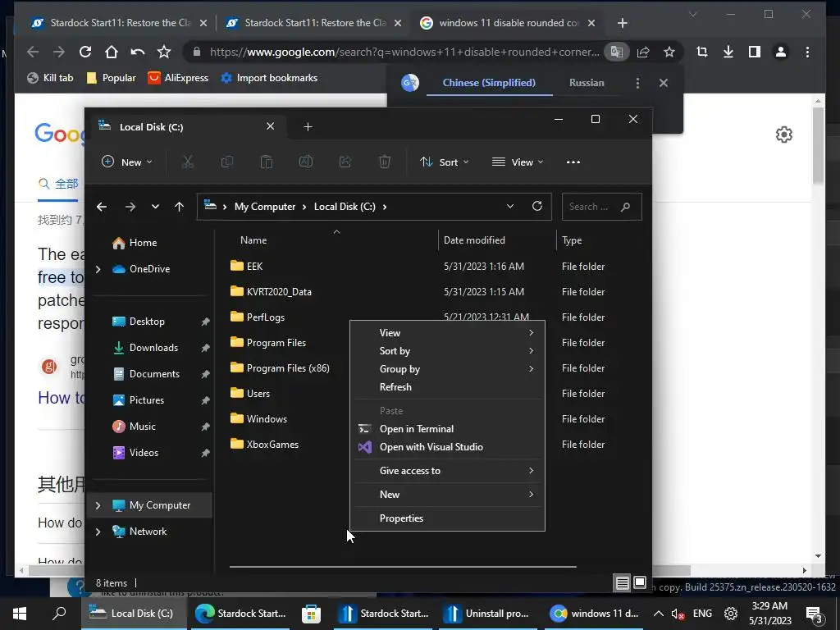
Task: Click the Delete trash icon in Explorer toolbar
Action: (385, 162)
